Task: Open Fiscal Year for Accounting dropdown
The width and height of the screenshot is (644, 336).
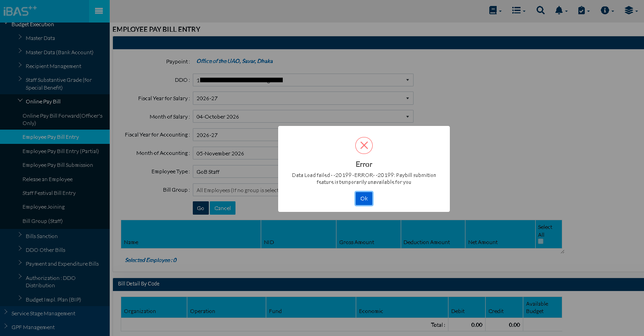Action: coord(235,135)
